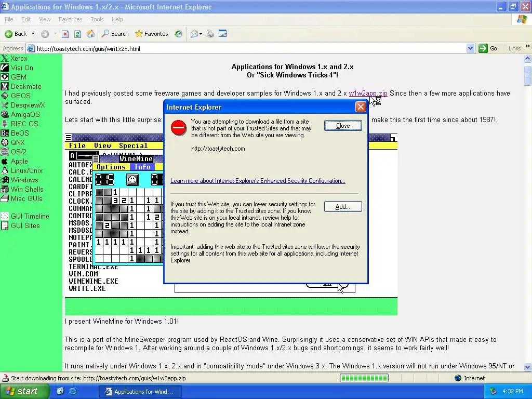Screen dimensions: 532x399
Task: Expand the Links toolbar chevron
Action: click(x=528, y=46)
